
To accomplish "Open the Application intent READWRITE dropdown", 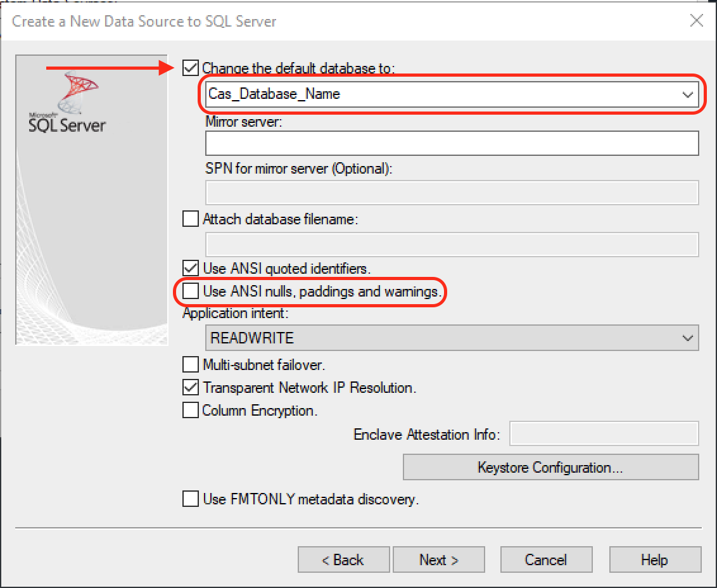I will (x=687, y=338).
